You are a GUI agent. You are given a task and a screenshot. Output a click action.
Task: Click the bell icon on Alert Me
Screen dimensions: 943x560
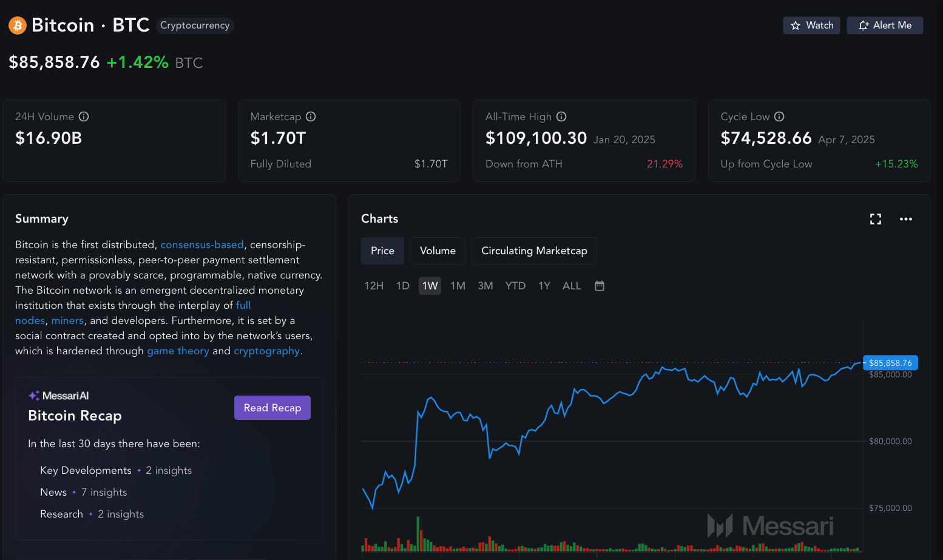(864, 25)
